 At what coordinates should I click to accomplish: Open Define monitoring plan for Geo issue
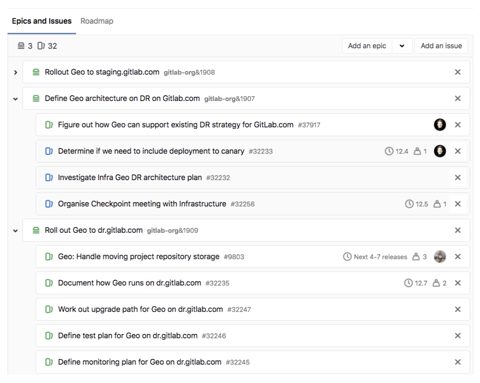(139, 362)
